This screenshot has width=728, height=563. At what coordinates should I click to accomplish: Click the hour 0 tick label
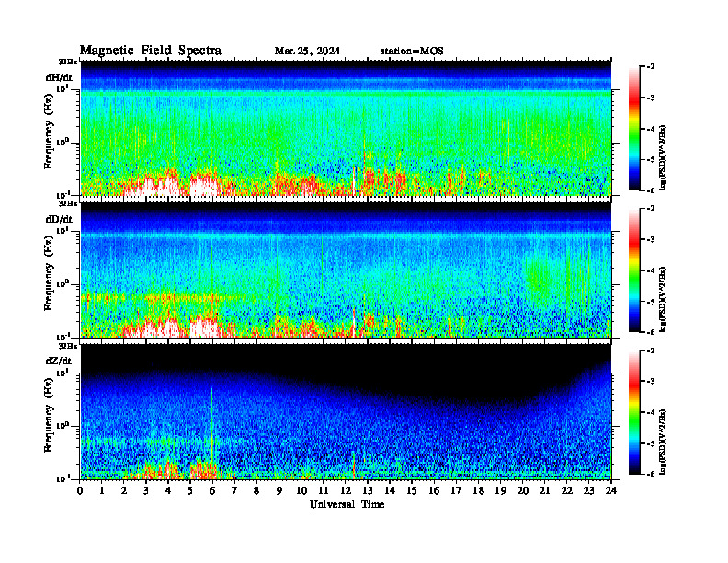point(80,490)
